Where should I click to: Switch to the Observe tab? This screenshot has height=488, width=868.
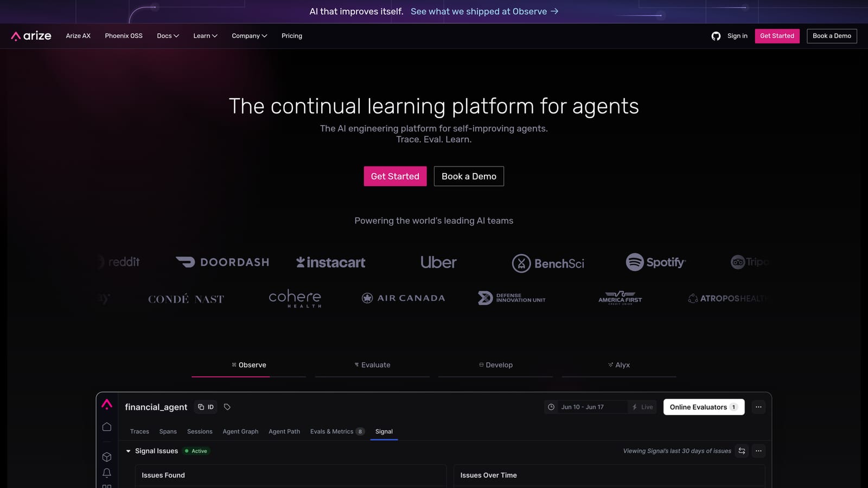coord(249,365)
